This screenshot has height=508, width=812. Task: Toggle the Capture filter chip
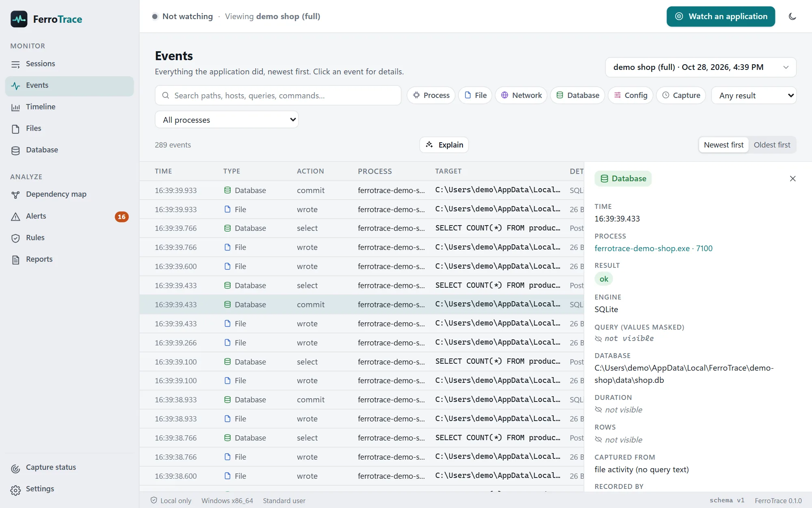coord(681,96)
